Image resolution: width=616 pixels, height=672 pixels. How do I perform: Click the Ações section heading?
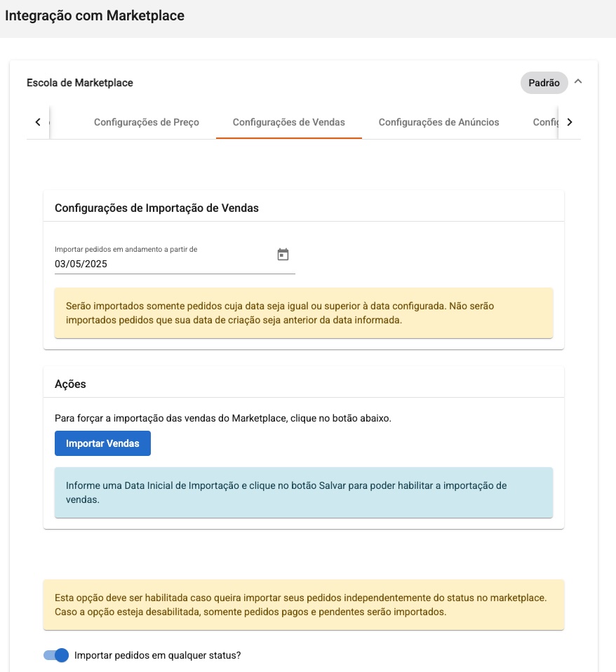point(70,384)
